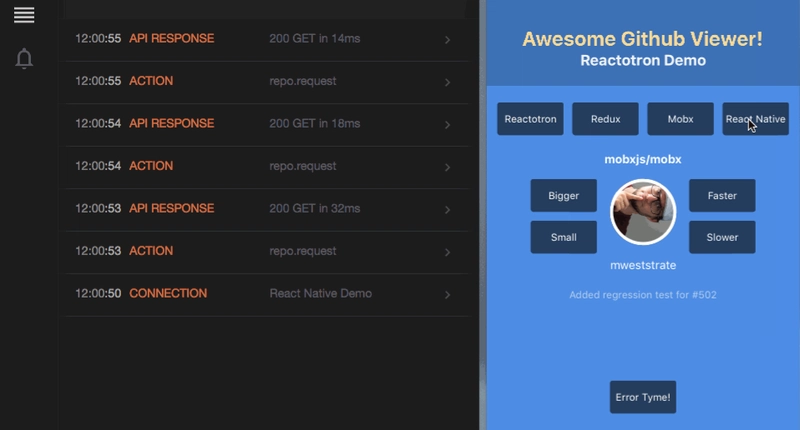This screenshot has height=430, width=800.
Task: Click the 'Reactotron Demo' subtitle
Action: [643, 60]
